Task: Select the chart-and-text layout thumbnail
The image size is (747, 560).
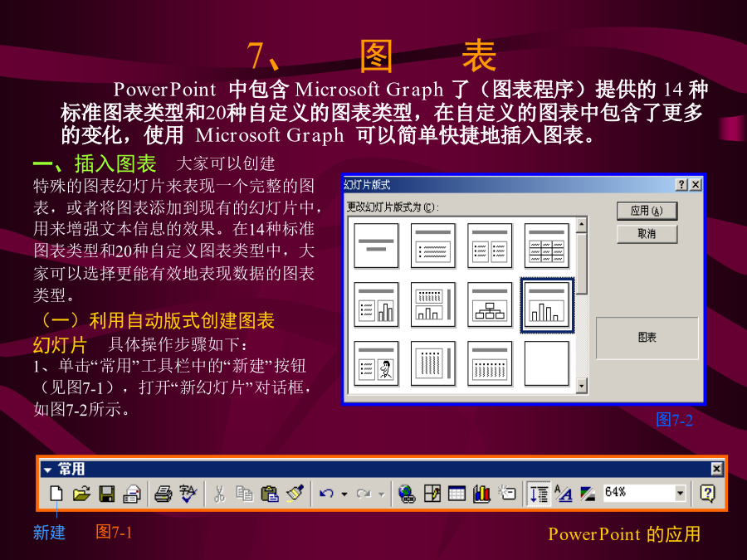Action: [x=432, y=304]
